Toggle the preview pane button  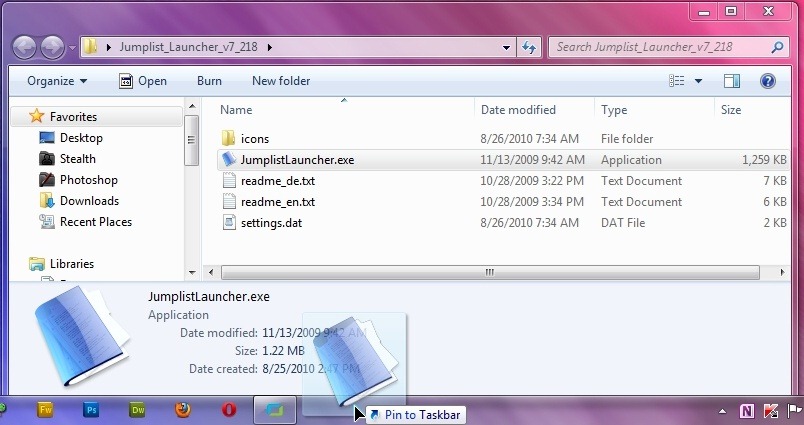732,81
